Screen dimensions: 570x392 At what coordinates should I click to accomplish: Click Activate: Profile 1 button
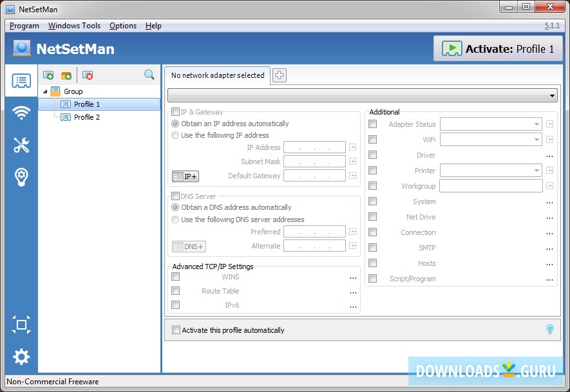point(498,49)
